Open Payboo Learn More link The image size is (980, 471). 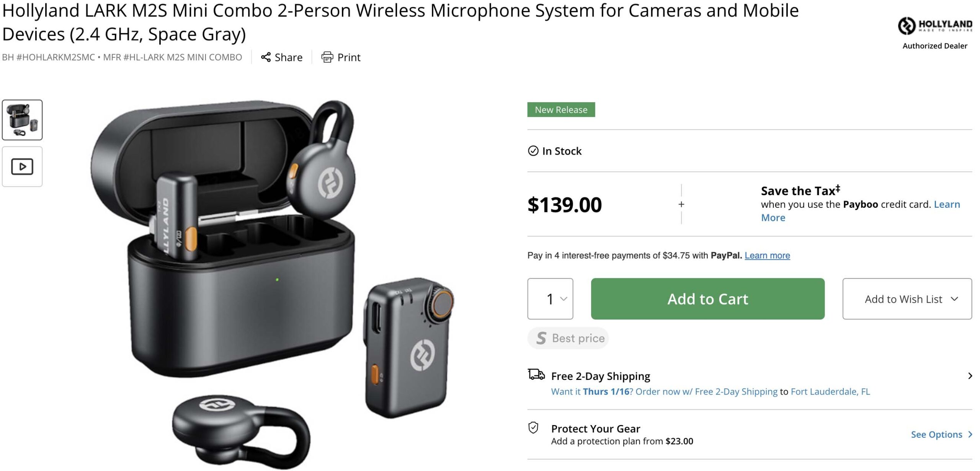tap(860, 211)
